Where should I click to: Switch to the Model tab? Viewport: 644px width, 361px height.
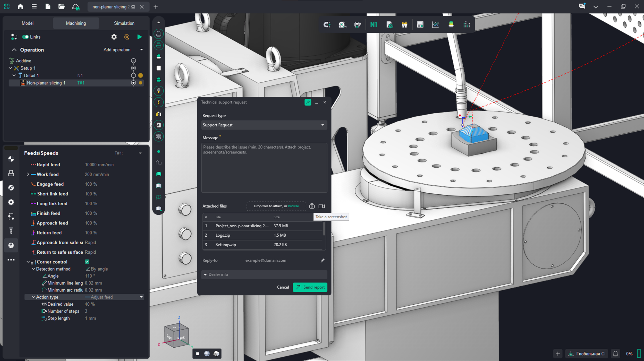click(27, 23)
